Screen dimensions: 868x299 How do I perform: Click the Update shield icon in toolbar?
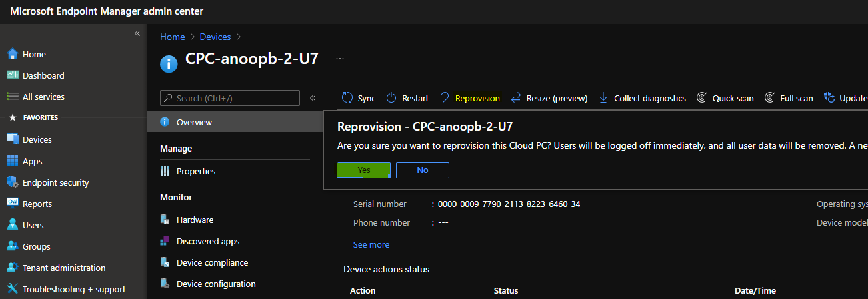829,98
